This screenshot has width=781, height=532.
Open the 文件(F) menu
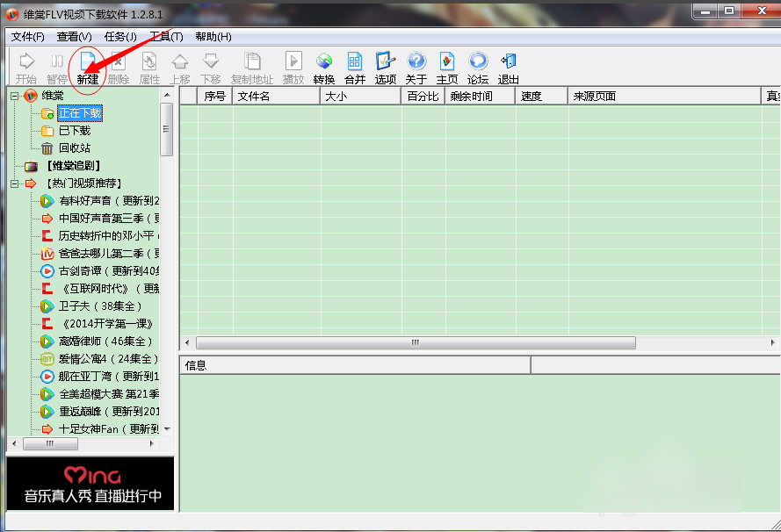coord(26,37)
